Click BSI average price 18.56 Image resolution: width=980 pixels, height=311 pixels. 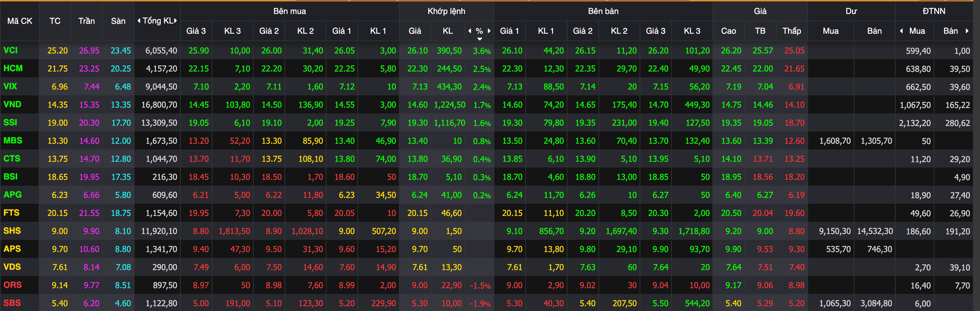pos(763,177)
